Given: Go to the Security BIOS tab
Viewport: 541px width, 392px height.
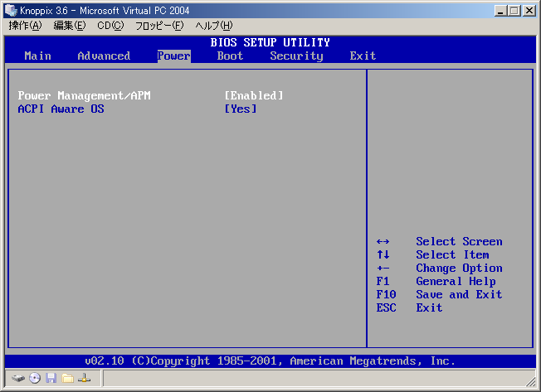Looking at the screenshot, I should pyautogui.click(x=296, y=56).
